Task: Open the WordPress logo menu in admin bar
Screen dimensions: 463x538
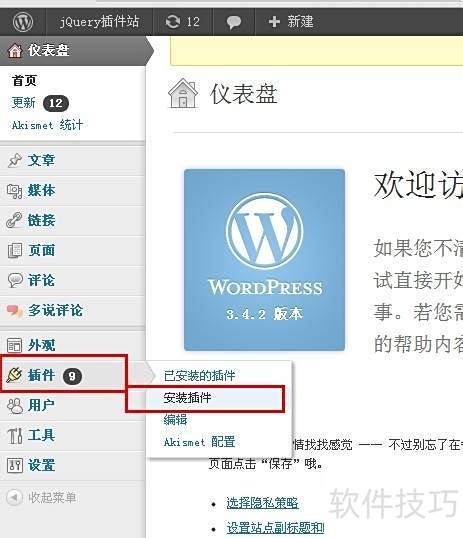Action: (23, 22)
